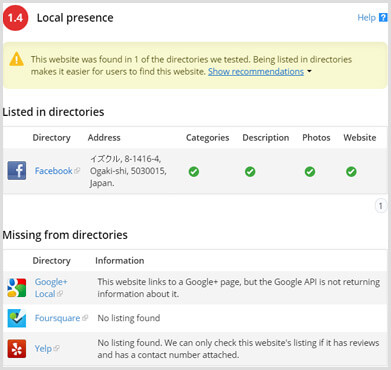
Task: Click the Directory header in Listed table
Action: click(51, 138)
